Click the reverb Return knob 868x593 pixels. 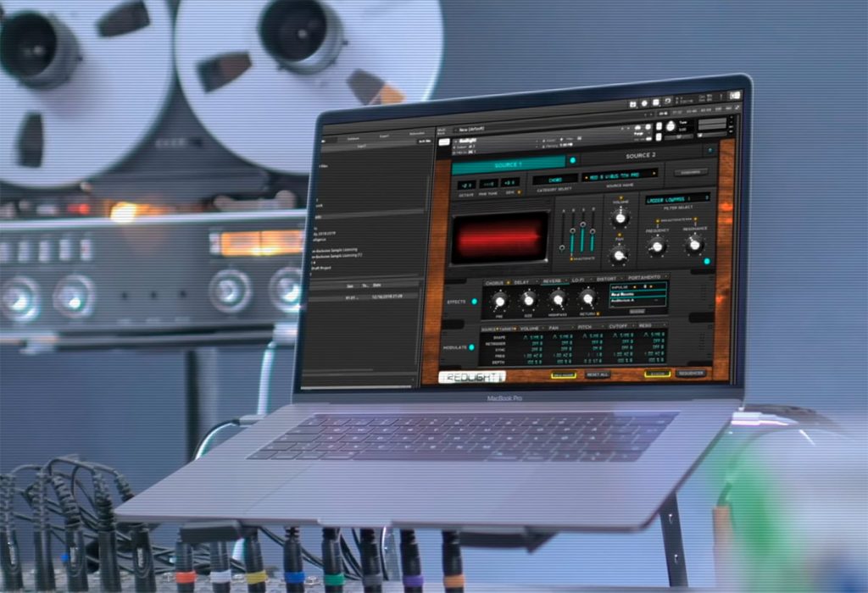(x=587, y=298)
